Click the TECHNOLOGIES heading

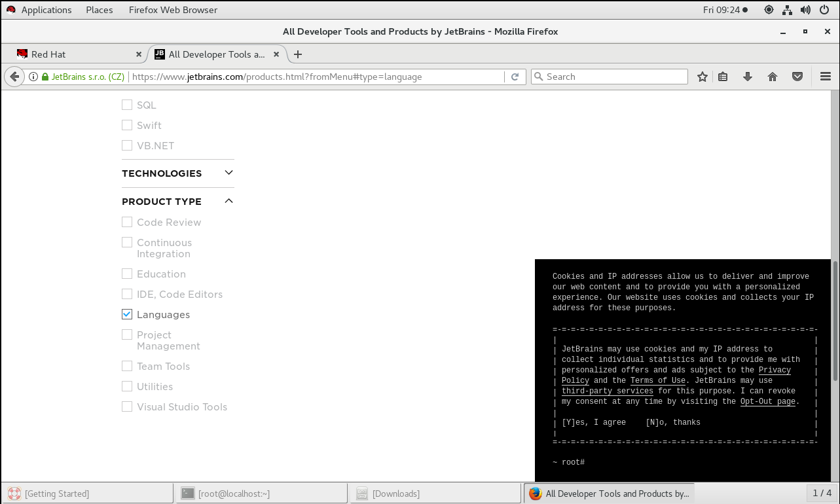click(162, 173)
